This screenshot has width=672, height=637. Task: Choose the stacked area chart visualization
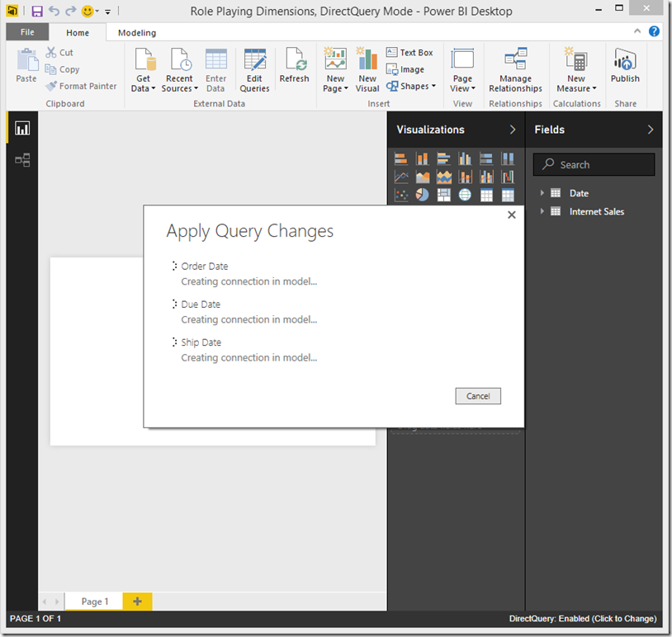tap(443, 177)
